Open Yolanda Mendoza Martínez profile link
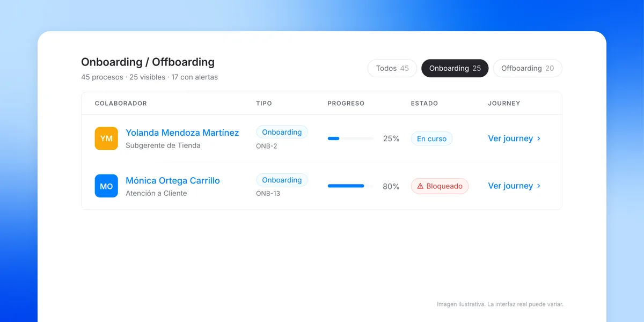Image resolution: width=644 pixels, height=322 pixels. pyautogui.click(x=182, y=133)
